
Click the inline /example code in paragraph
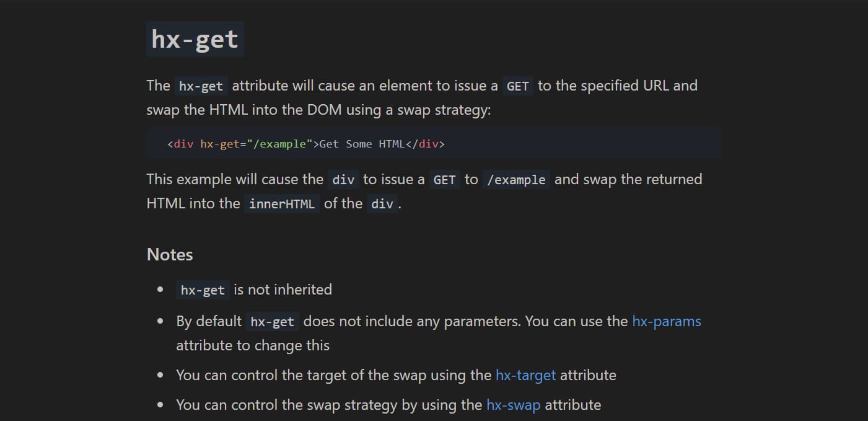pos(516,180)
